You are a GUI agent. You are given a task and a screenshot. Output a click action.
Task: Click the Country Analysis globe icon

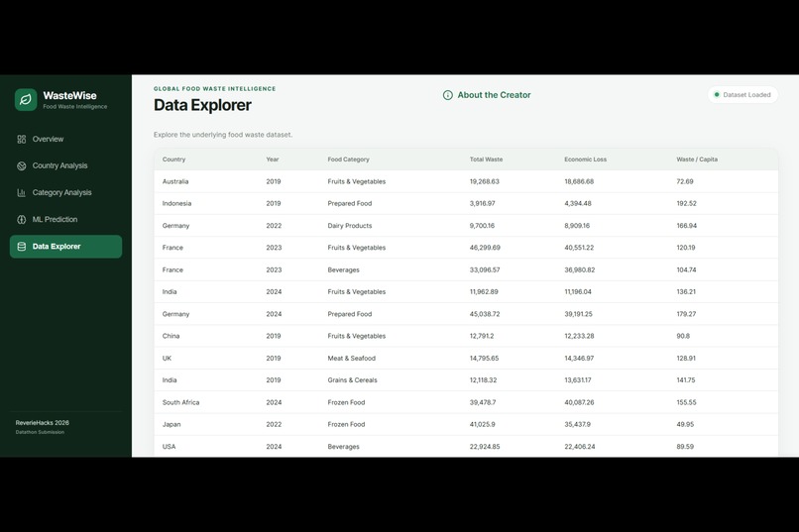click(x=22, y=166)
